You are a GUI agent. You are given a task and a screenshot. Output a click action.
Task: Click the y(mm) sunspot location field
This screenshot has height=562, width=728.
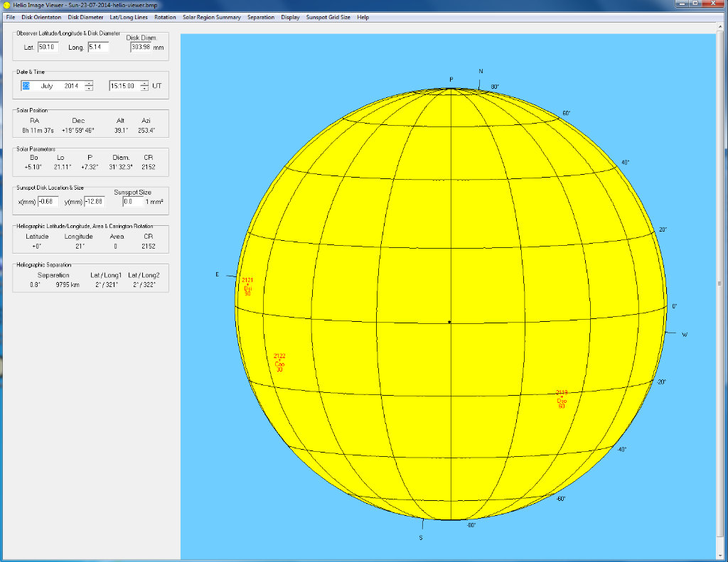pyautogui.click(x=94, y=202)
